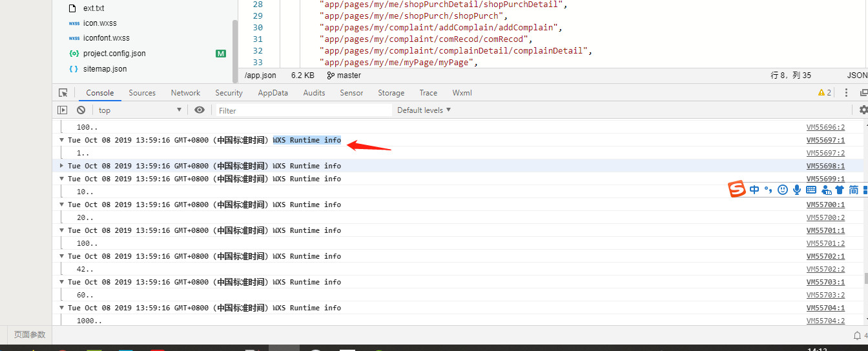The width and height of the screenshot is (868, 351).
Task: Click the Sogou S logo icon
Action: 737,190
